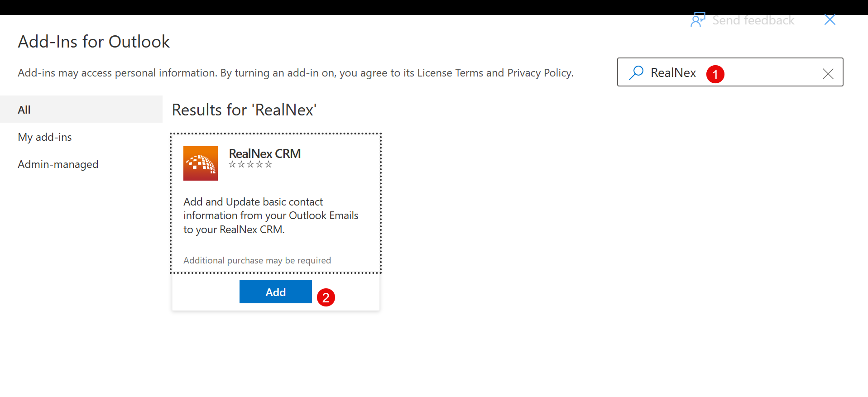Switch to My add-ins category

45,137
